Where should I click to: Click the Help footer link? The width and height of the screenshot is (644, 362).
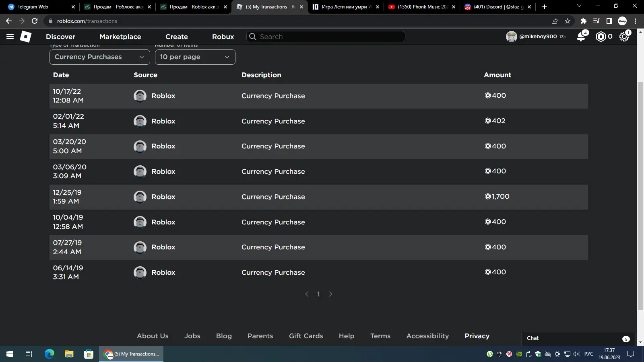(347, 336)
